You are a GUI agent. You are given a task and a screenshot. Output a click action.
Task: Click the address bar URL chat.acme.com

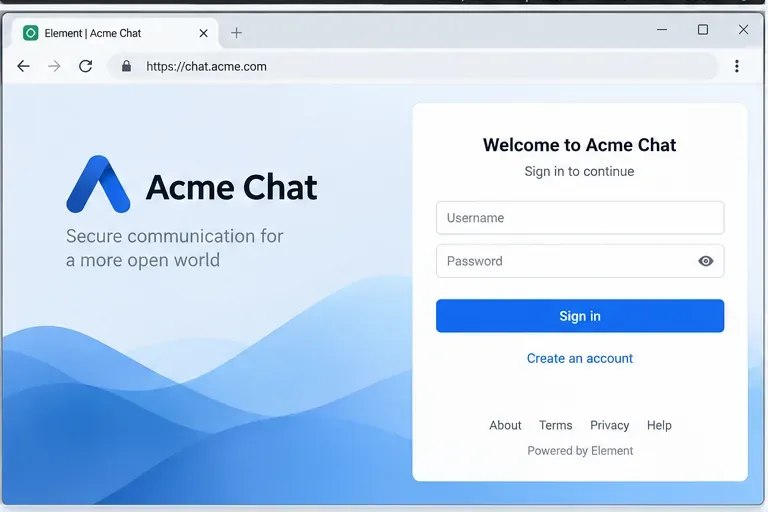[x=206, y=67]
